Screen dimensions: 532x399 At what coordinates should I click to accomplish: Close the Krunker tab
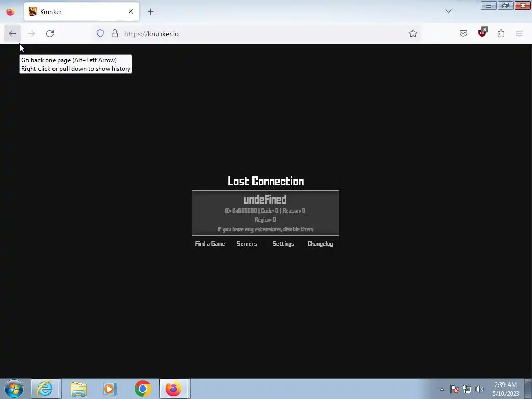tap(130, 11)
